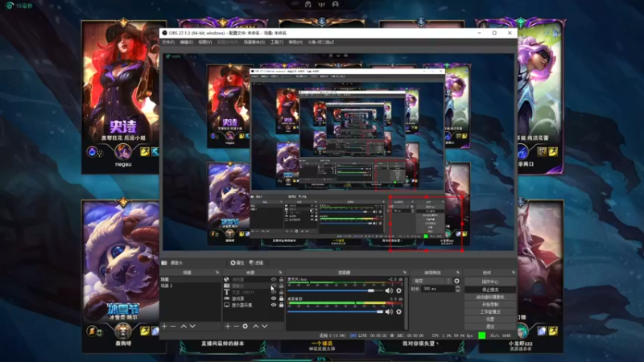
Task: Click the 开始录制 start recording button
Action: tap(490, 305)
